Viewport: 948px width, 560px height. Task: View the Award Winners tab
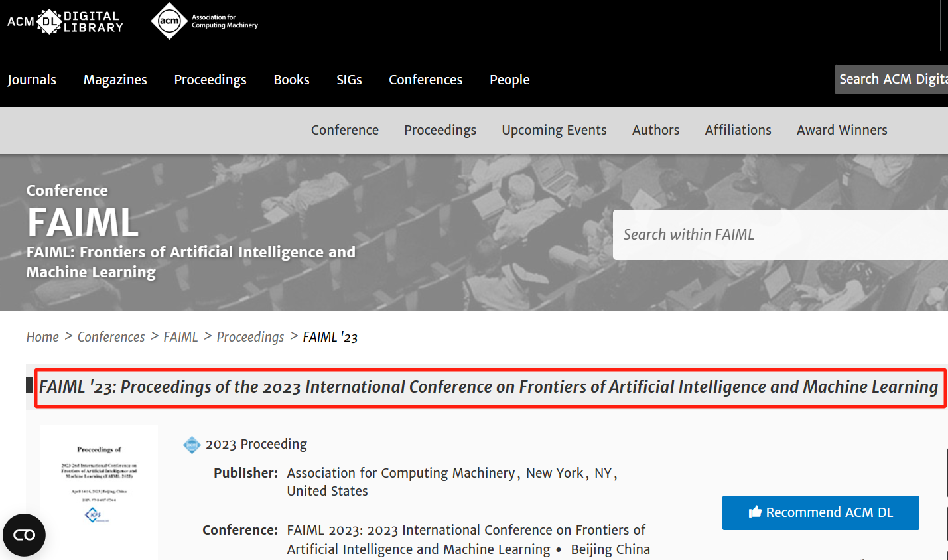pyautogui.click(x=842, y=130)
